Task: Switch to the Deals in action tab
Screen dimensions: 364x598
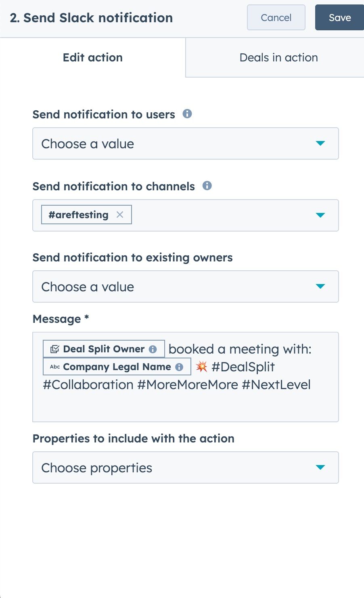Action: (x=278, y=57)
